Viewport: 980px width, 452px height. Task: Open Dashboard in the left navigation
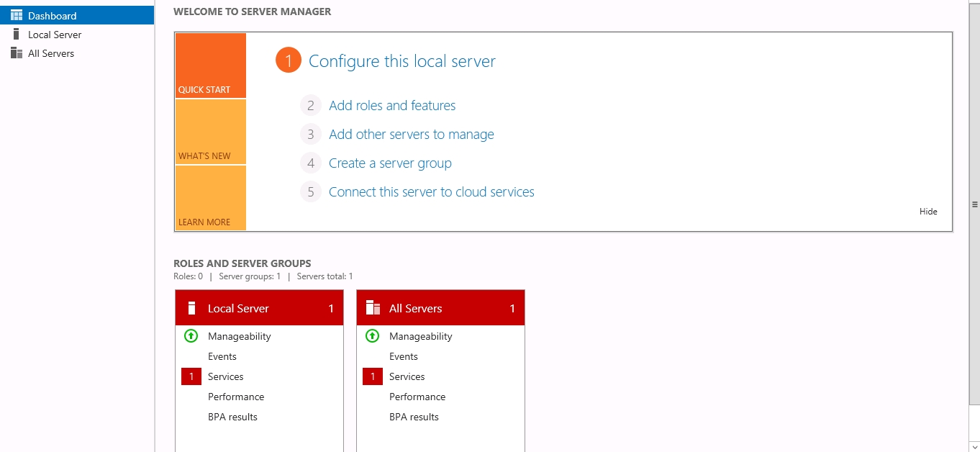click(x=76, y=15)
